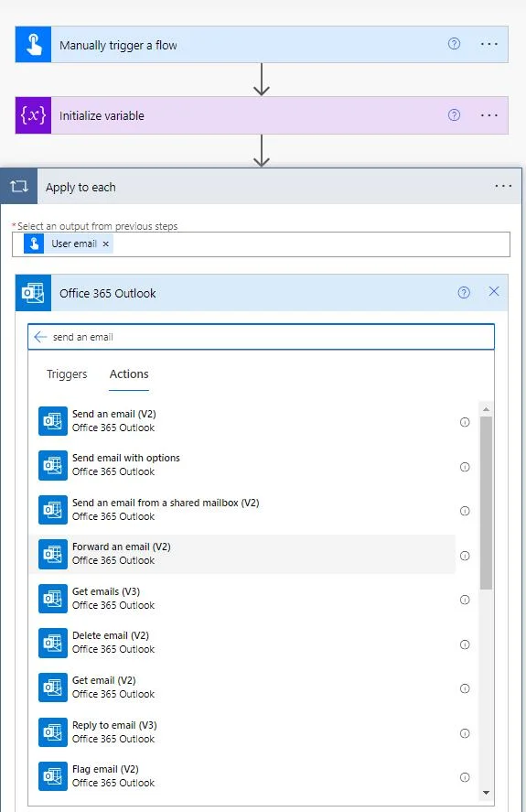Show info for Forward an email (V2)
The width and height of the screenshot is (526, 812).
pyautogui.click(x=465, y=556)
